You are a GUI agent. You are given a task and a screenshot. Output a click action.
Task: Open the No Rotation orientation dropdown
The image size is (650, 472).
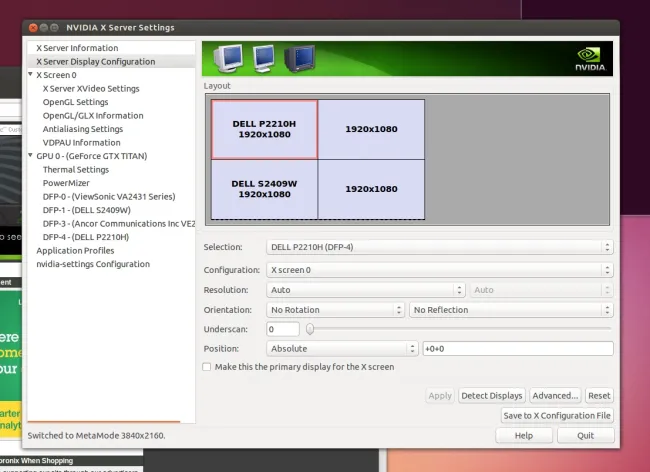[x=335, y=310]
